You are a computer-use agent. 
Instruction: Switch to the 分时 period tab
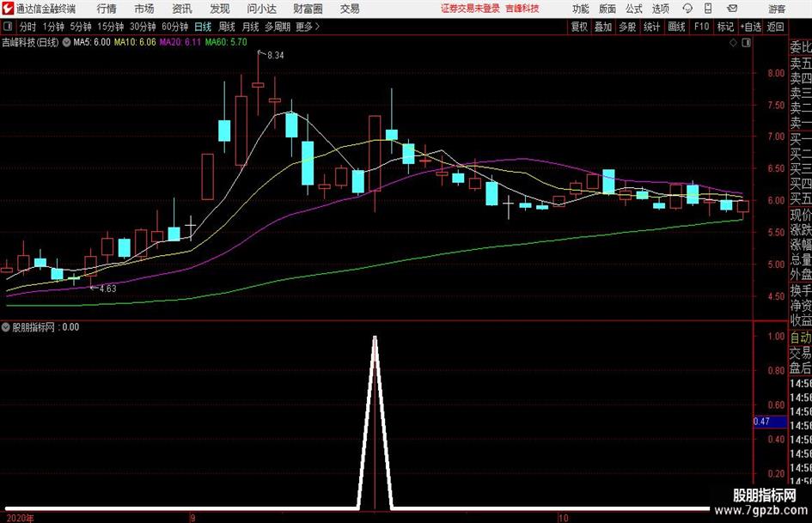pyautogui.click(x=28, y=27)
